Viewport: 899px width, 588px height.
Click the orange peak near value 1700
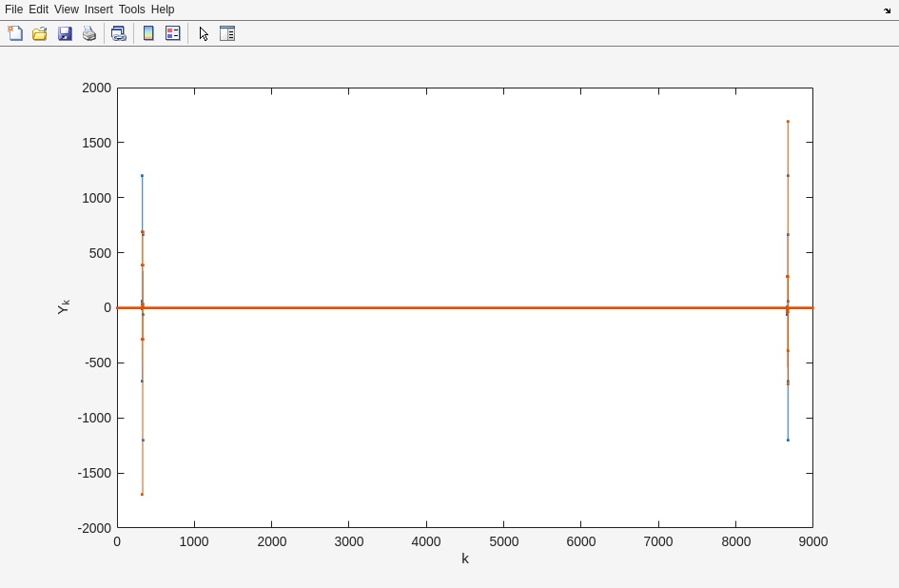(x=788, y=122)
